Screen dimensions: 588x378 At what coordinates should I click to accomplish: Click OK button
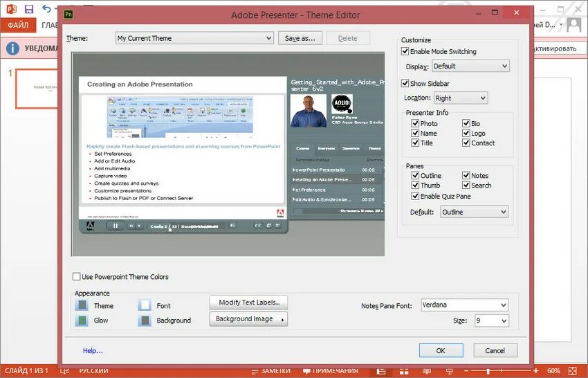441,350
